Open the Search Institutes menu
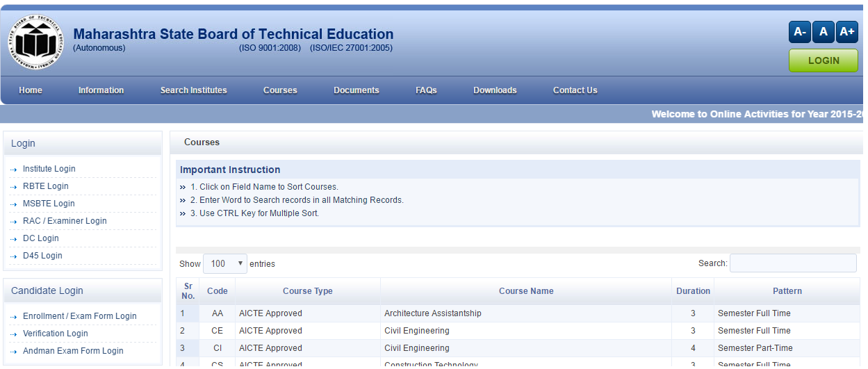The width and height of the screenshot is (868, 369). [x=193, y=90]
